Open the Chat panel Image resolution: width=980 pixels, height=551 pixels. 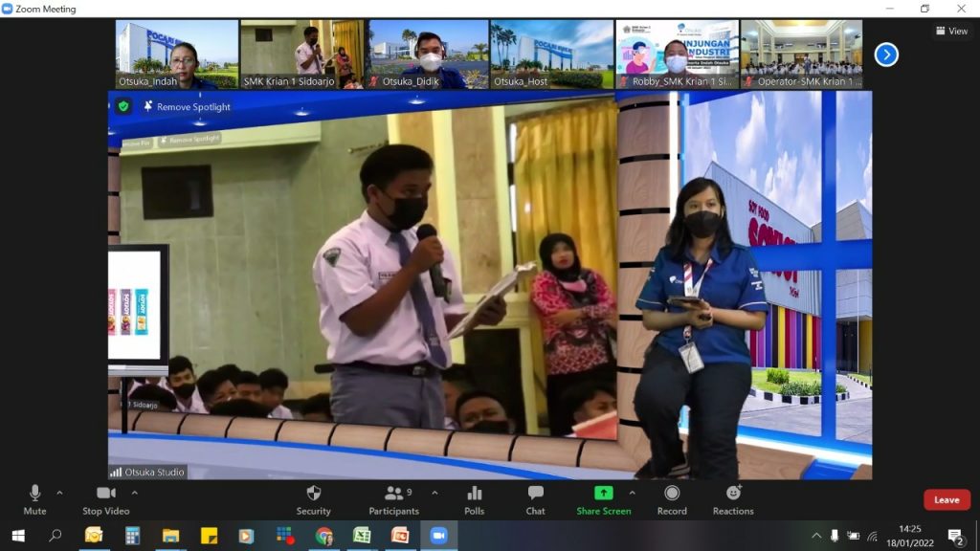point(535,499)
